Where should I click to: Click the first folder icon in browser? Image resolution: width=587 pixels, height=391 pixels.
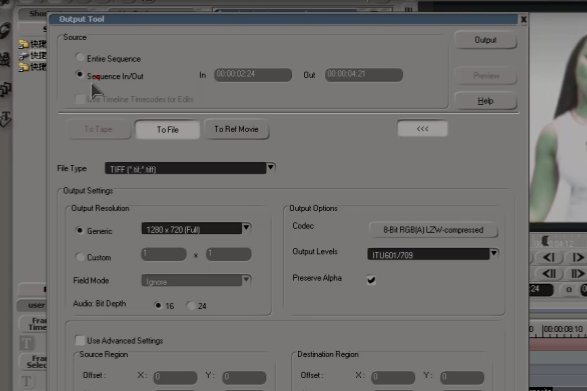click(x=24, y=44)
